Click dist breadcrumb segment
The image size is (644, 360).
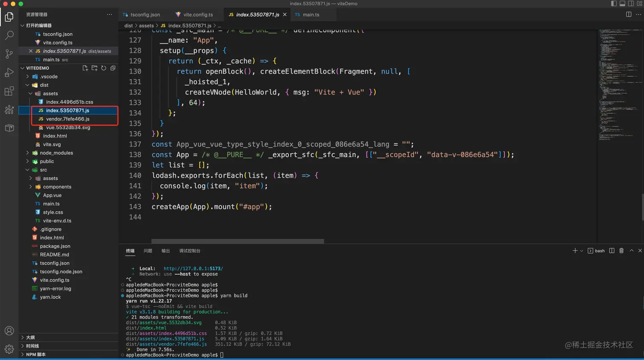click(129, 26)
